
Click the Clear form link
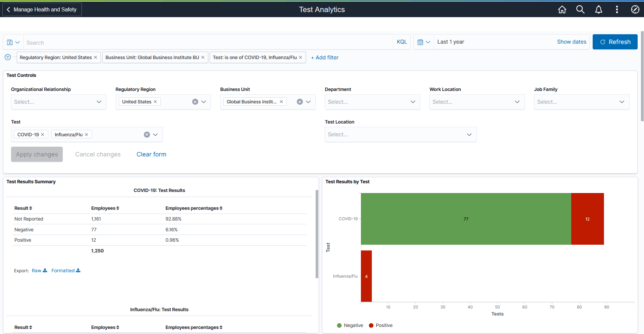coord(151,154)
